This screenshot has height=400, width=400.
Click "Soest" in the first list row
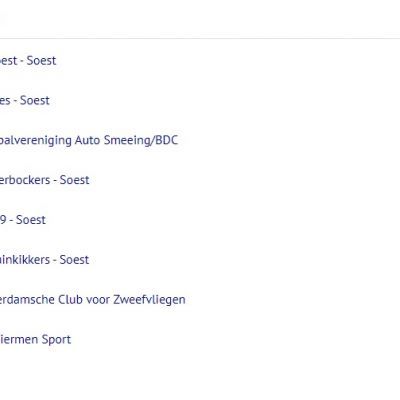41,61
